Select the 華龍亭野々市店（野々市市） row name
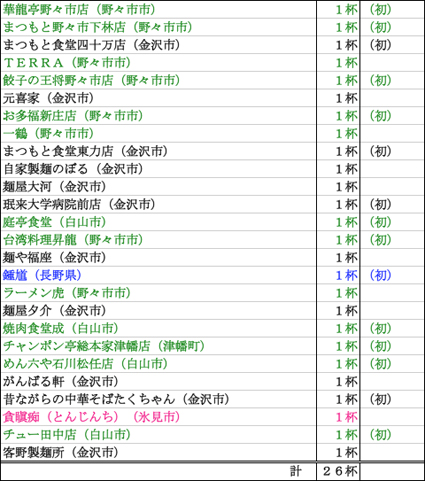The image size is (425, 481). [79, 10]
